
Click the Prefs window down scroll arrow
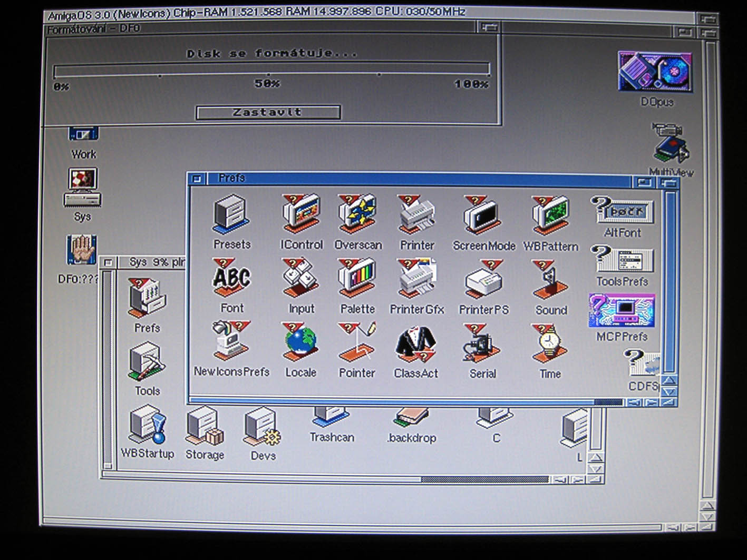click(x=669, y=392)
